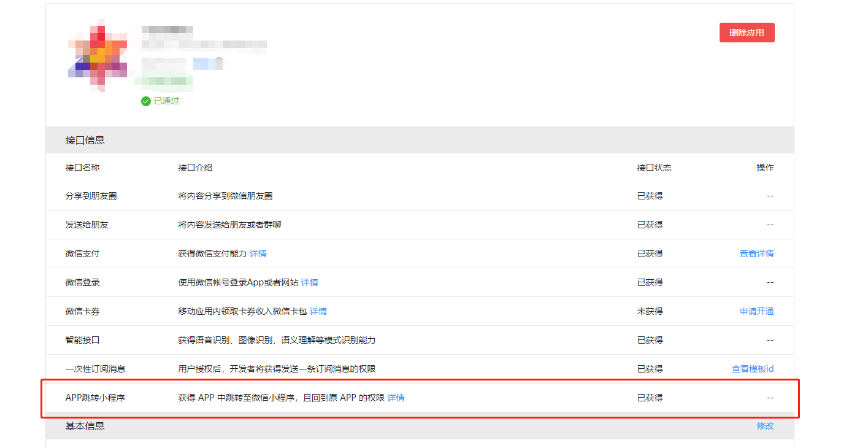Screen dimensions: 868x448
Task: Click the 未获得 status of 微信卡券
Action: click(650, 311)
